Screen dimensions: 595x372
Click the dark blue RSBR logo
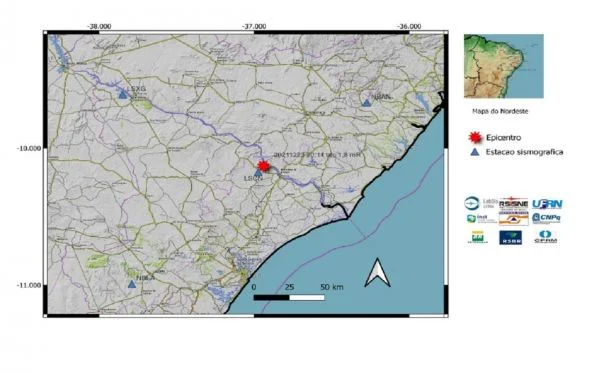coord(510,238)
